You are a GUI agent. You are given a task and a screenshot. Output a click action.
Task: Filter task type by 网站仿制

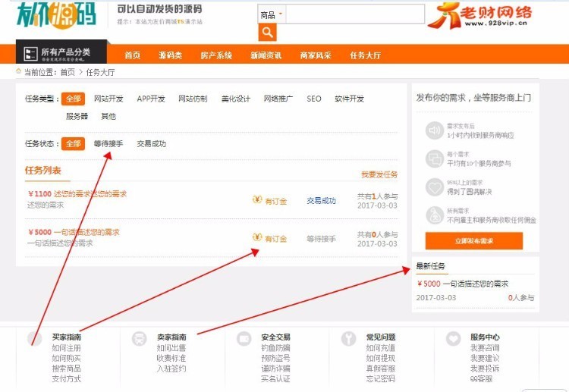tap(193, 99)
